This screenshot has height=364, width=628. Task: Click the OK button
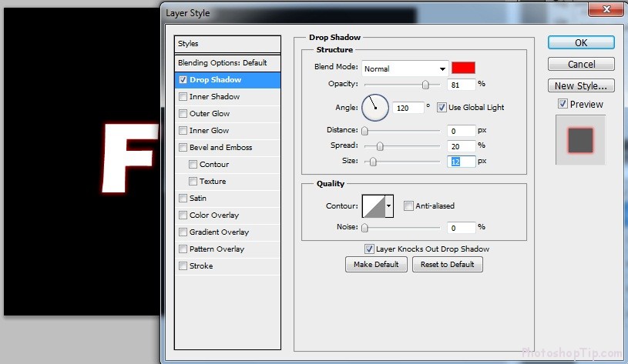pyautogui.click(x=581, y=43)
